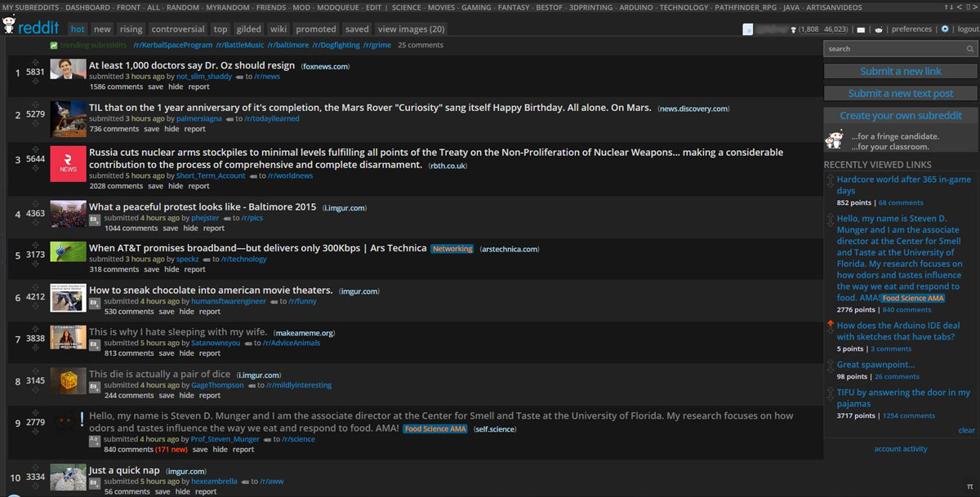Upvote the Just a quick nap post

[x=35, y=468]
